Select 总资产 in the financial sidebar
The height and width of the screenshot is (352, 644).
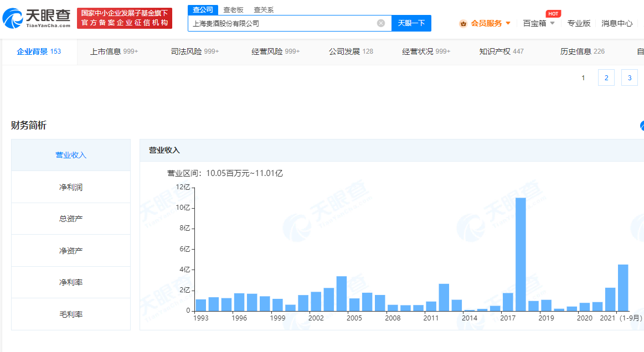71,219
